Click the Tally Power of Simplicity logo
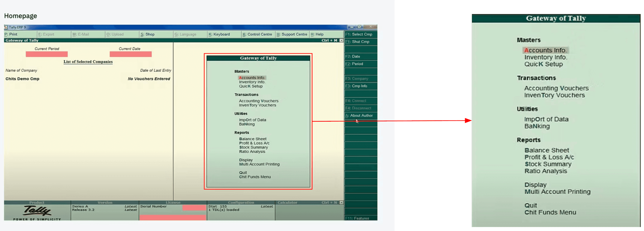644x231 pixels. pos(37,213)
